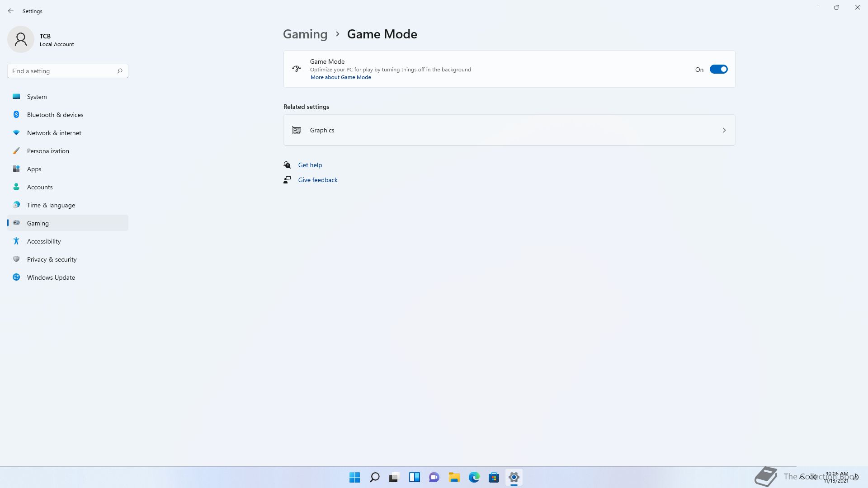Navigate back to Gaming breadcrumb
Image resolution: width=868 pixels, height=488 pixels.
(305, 34)
